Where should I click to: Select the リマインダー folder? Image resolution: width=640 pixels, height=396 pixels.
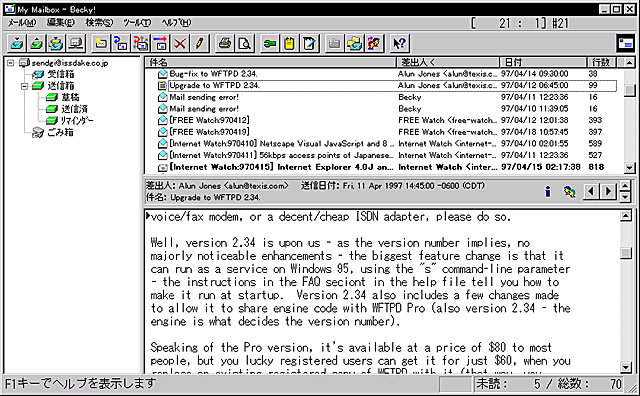[77, 120]
